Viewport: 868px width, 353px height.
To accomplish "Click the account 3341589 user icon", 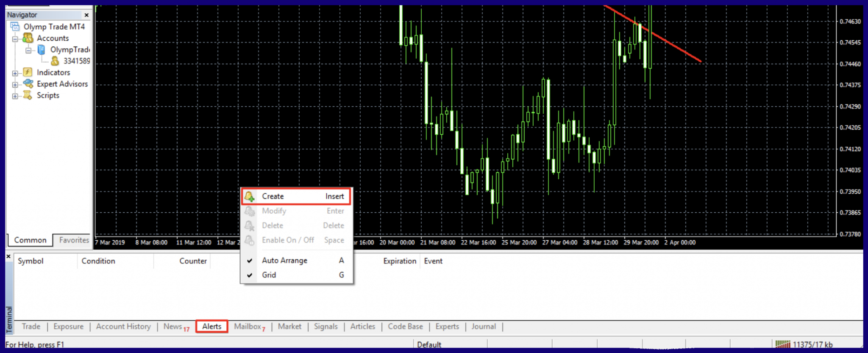I will click(55, 61).
